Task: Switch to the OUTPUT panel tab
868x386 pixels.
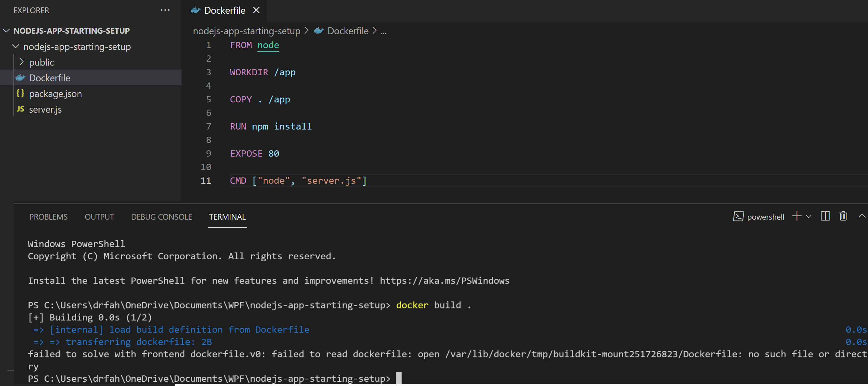Action: click(x=99, y=217)
